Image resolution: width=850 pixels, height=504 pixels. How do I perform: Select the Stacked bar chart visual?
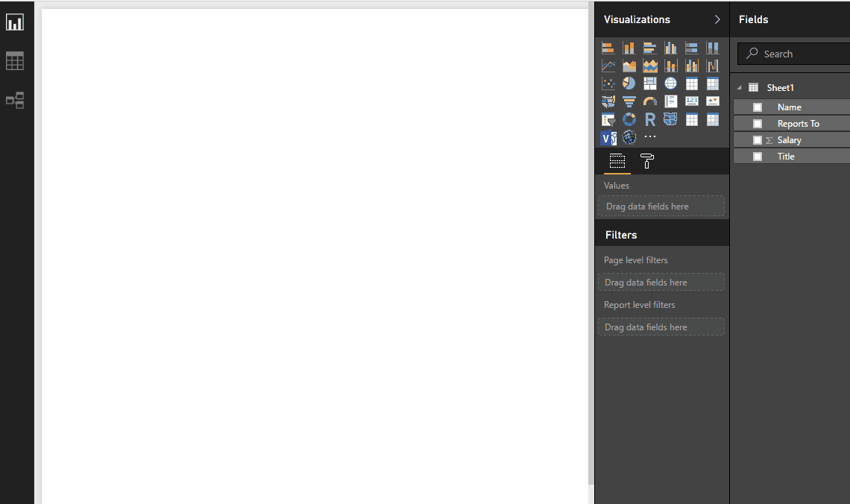608,48
